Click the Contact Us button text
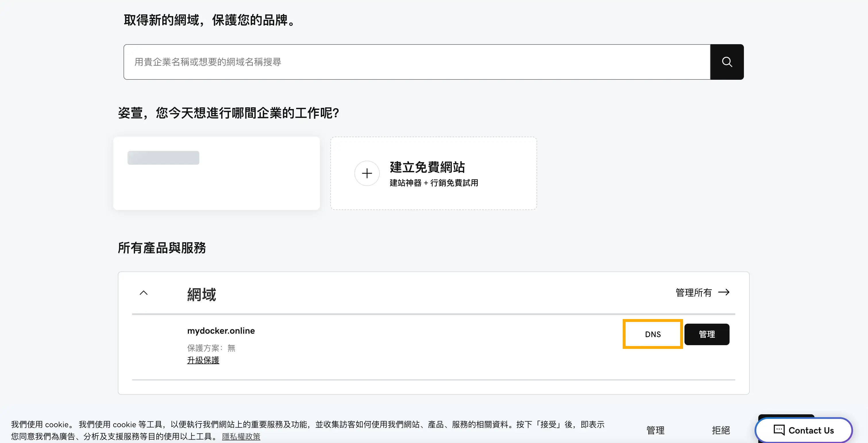 coord(811,430)
